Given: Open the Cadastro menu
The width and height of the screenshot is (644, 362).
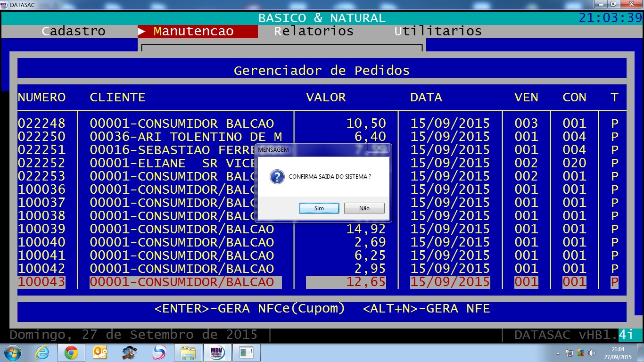Looking at the screenshot, I should (x=74, y=31).
